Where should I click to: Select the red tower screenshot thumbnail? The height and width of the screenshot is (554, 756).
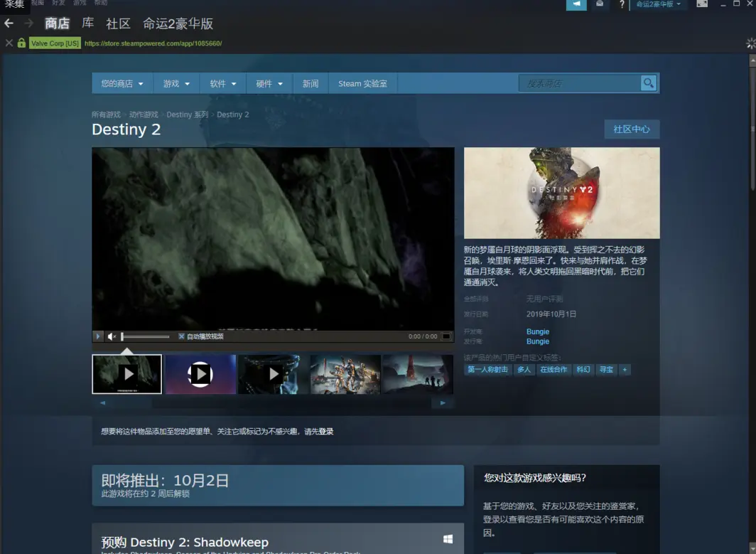(x=418, y=374)
